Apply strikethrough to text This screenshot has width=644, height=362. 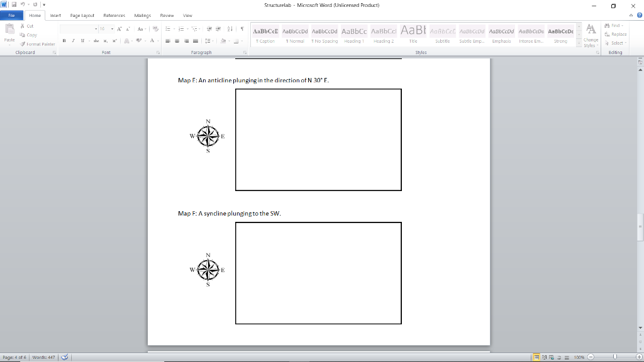coord(96,41)
